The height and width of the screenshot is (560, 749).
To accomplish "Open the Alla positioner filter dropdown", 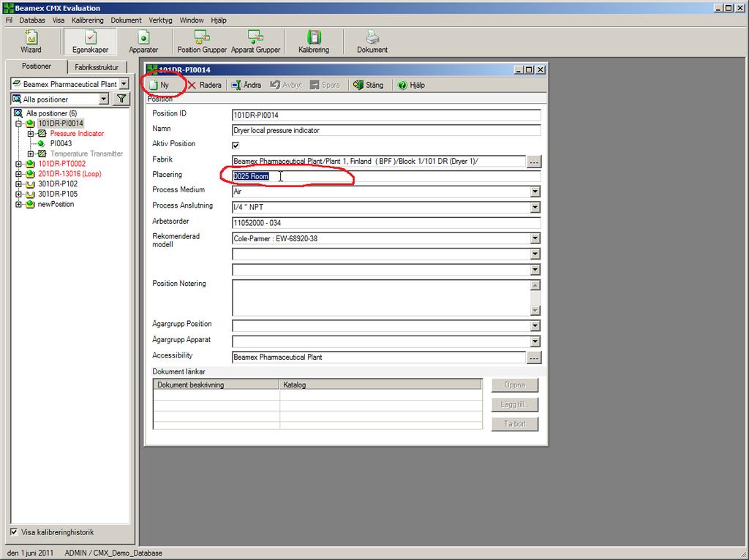I will (x=104, y=99).
